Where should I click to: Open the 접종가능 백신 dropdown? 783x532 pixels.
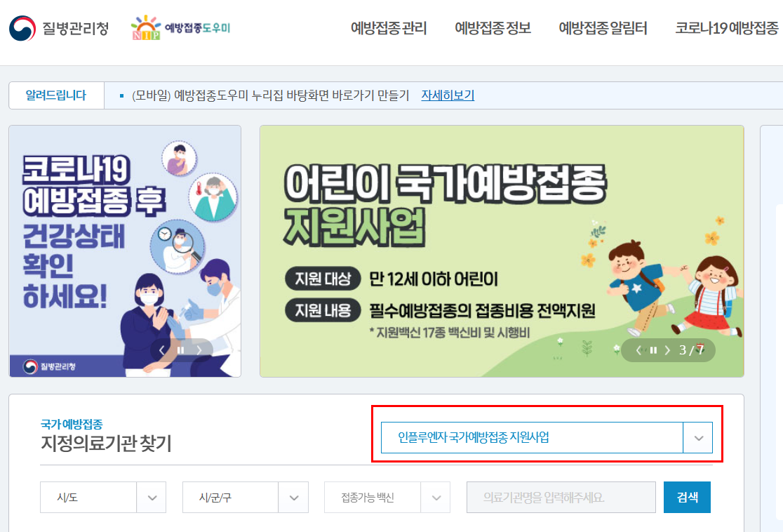[x=387, y=497]
